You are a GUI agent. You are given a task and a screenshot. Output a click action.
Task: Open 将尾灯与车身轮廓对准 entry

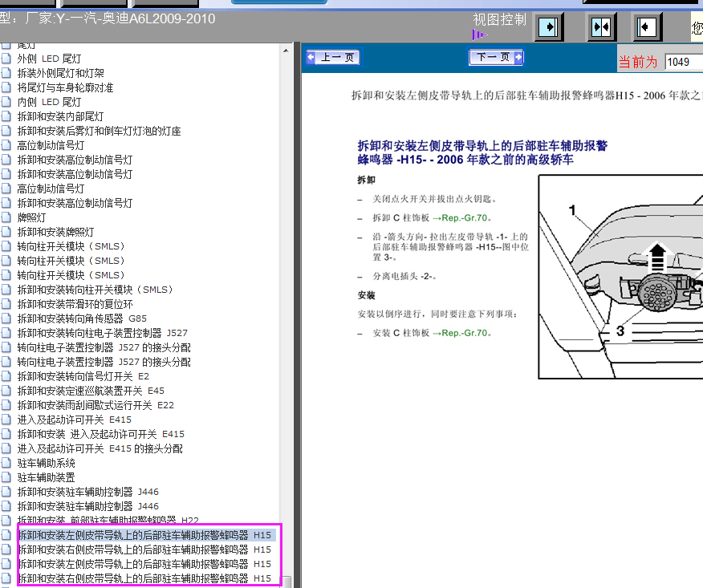coord(65,87)
